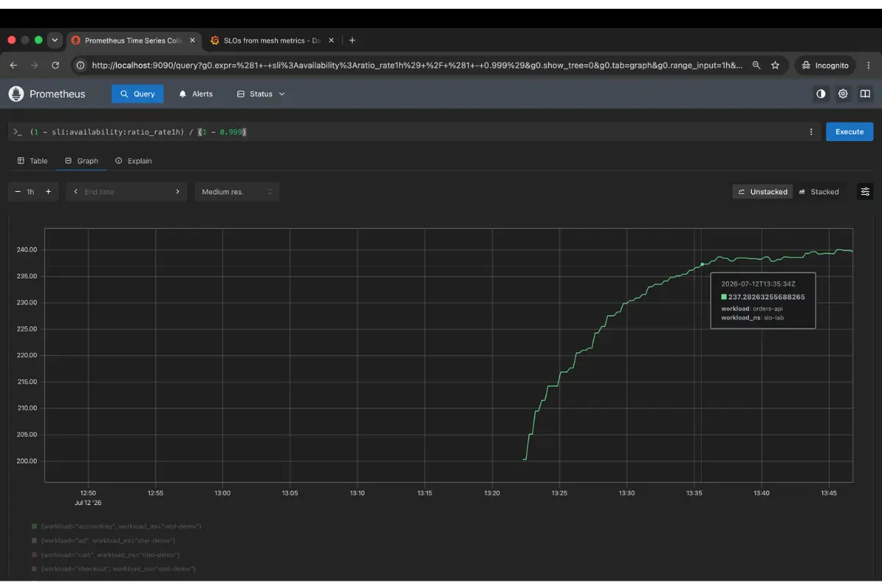
Task: Go to the next end time arrow
Action: 177,192
